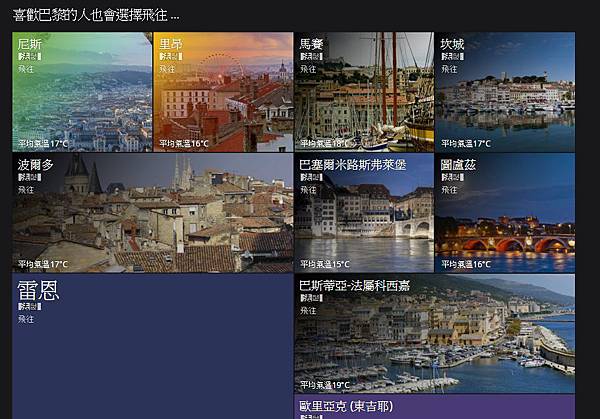Click 飛往 on the 尼斯 tile
Image resolution: width=600 pixels, height=419 pixels.
coord(26,69)
